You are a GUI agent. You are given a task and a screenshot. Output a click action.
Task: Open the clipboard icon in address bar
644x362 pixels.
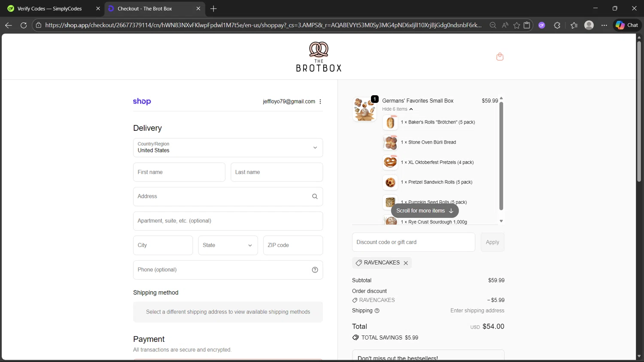point(527,25)
